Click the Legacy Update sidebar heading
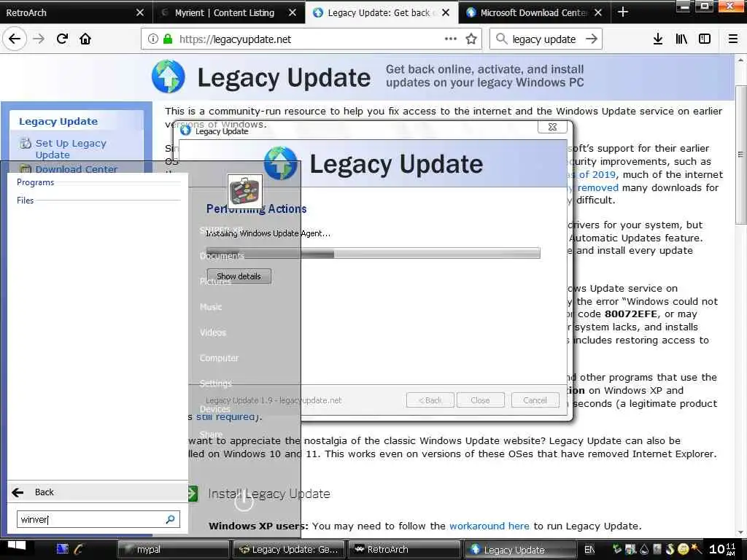This screenshot has height=560, width=747. coord(58,122)
